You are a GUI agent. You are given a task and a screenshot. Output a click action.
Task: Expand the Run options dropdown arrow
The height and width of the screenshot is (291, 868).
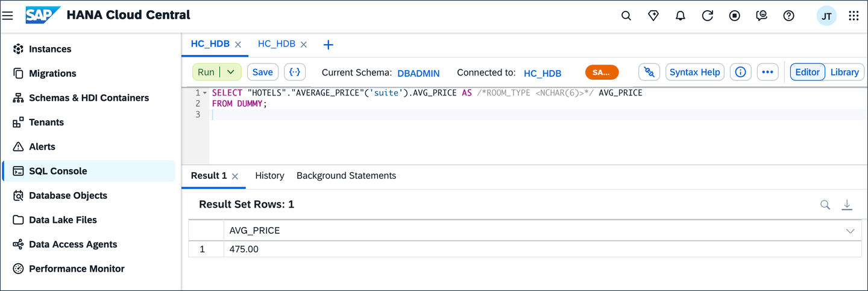click(x=231, y=72)
